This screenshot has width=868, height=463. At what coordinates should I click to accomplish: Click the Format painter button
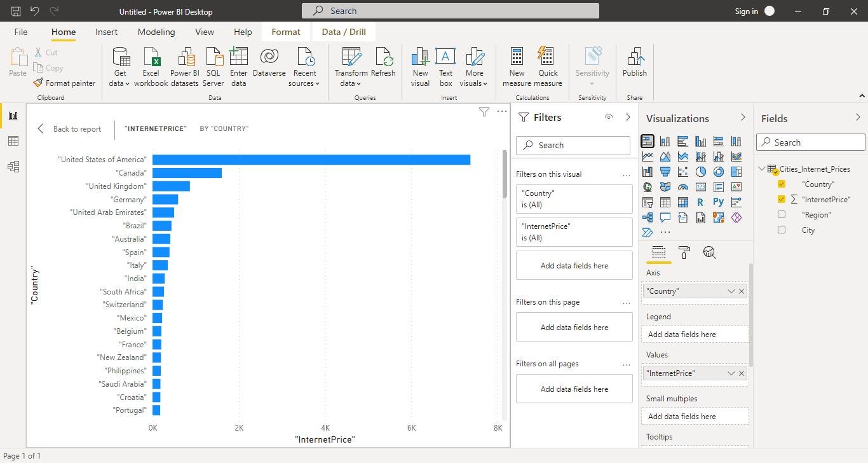coord(65,83)
